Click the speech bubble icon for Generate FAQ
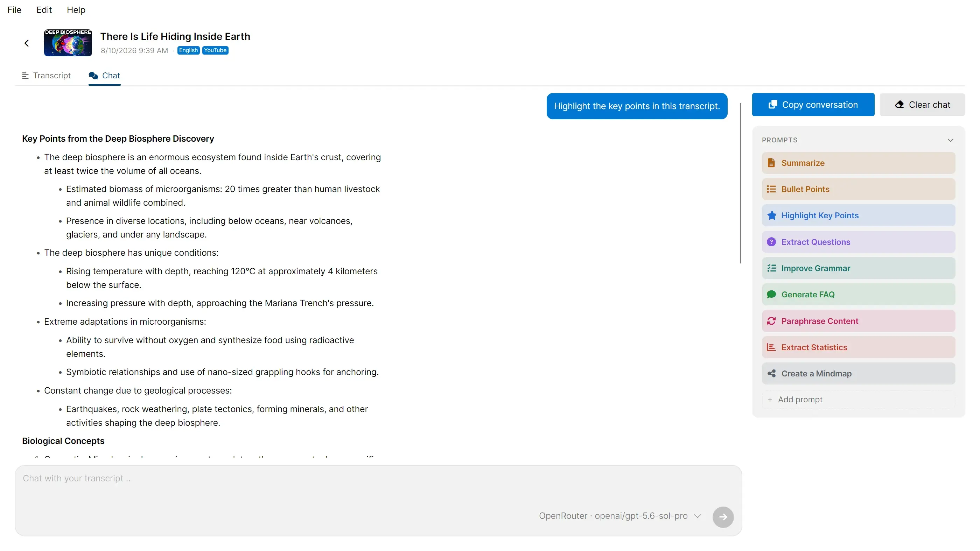Screen dimensions: 980x551 click(x=771, y=294)
